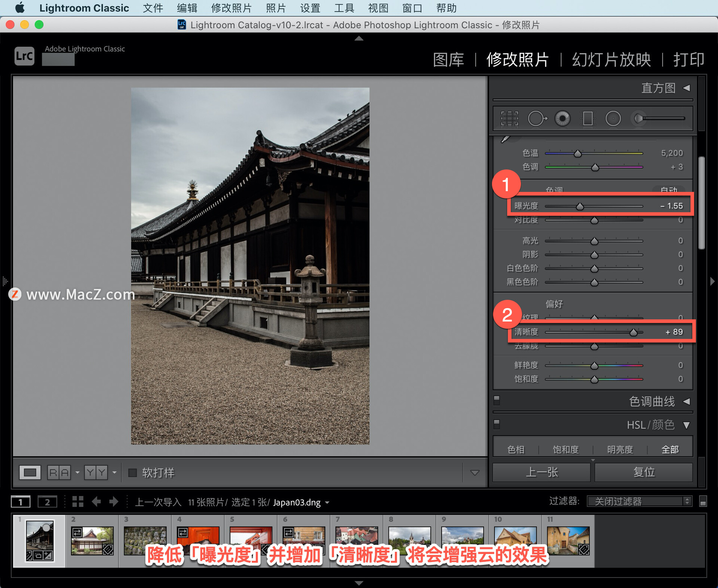Image resolution: width=718 pixels, height=588 pixels.
Task: Open second window display button 2
Action: click(47, 502)
